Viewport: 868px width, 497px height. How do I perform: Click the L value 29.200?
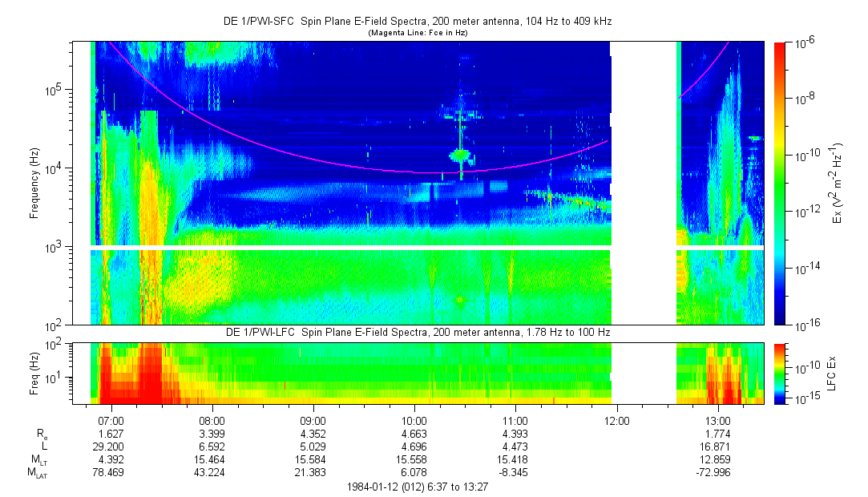111,446
